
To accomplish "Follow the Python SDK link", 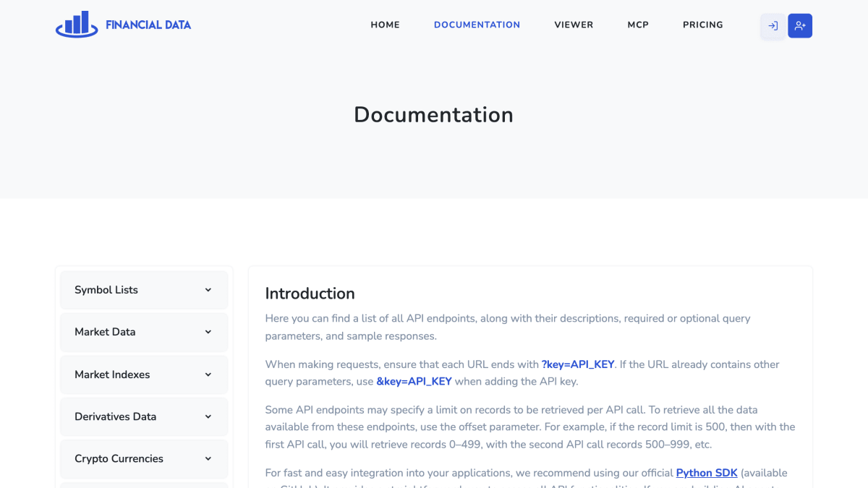I will click(707, 473).
